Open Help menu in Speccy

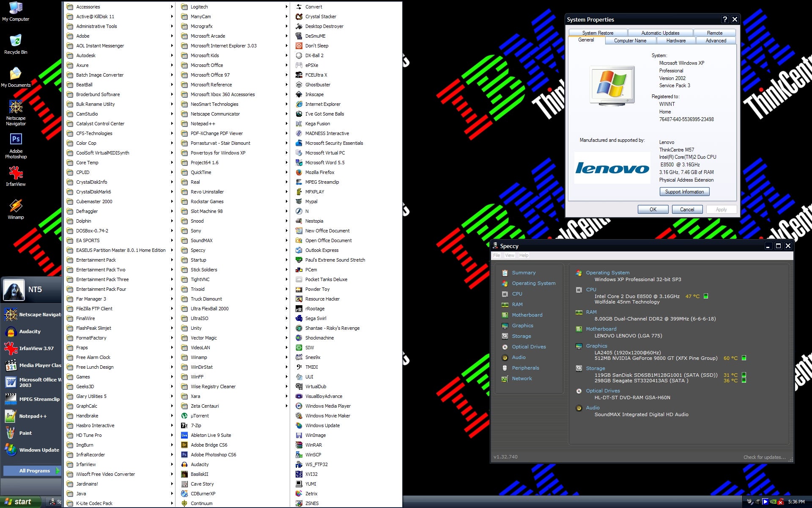[524, 255]
